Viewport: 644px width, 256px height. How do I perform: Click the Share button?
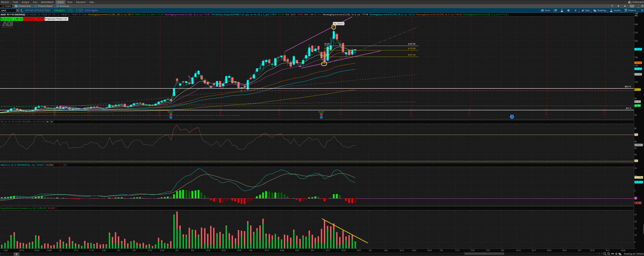[x=547, y=10]
